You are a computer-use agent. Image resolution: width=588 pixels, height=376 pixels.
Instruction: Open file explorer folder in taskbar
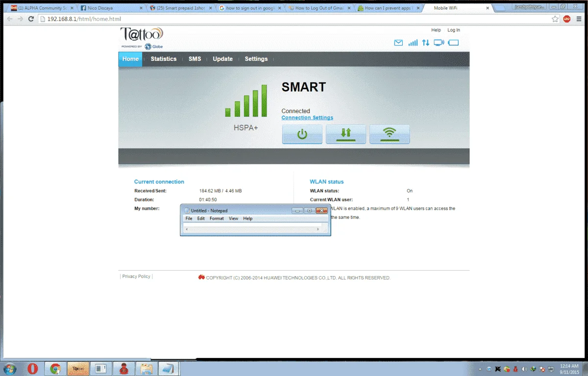[146, 369]
